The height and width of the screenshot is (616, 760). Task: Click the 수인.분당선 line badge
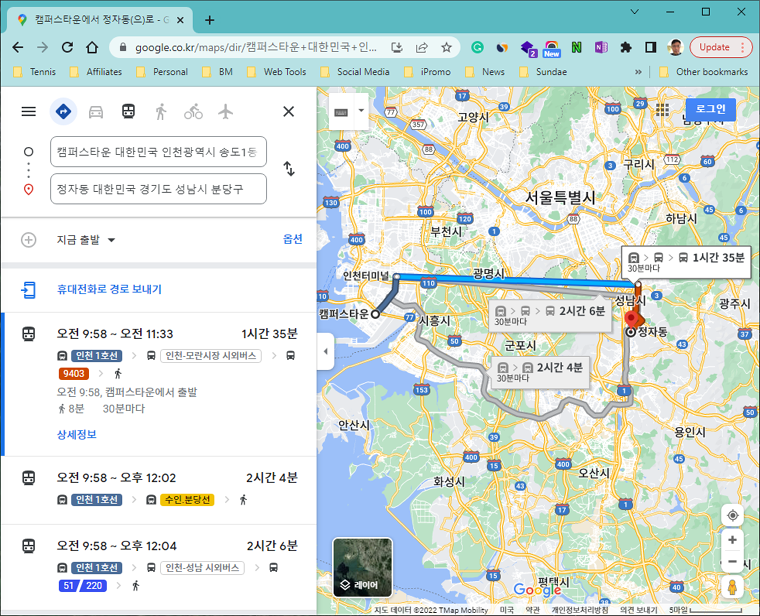pyautogui.click(x=187, y=500)
